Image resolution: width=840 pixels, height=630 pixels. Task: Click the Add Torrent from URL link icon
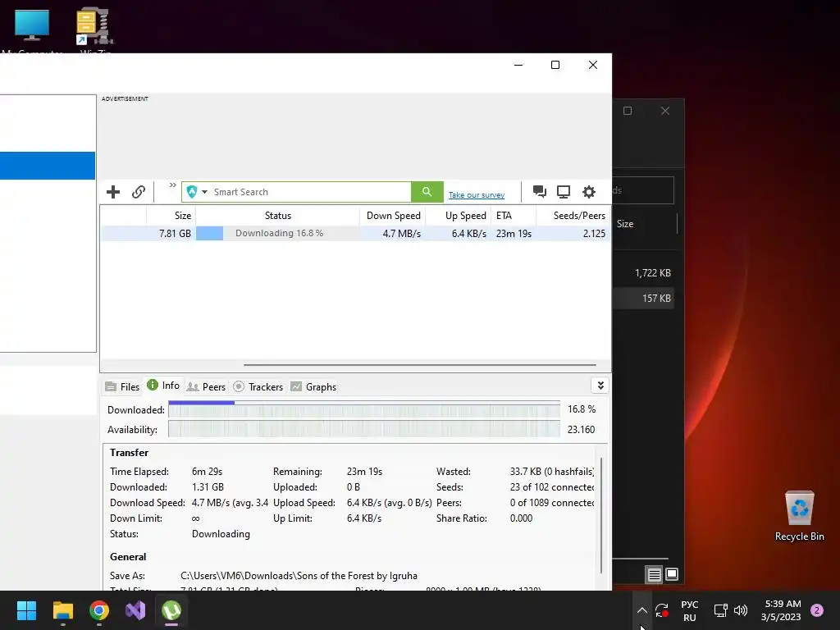138,192
